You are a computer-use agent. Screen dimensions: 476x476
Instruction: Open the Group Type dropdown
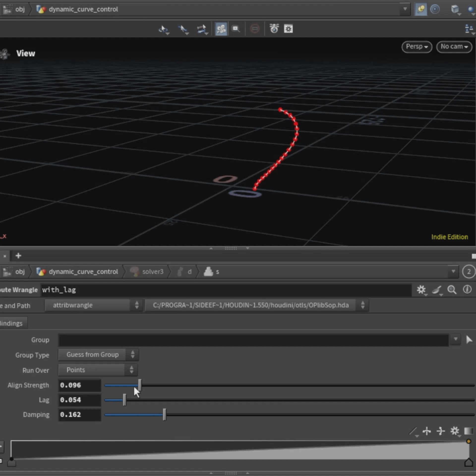[x=98, y=355]
